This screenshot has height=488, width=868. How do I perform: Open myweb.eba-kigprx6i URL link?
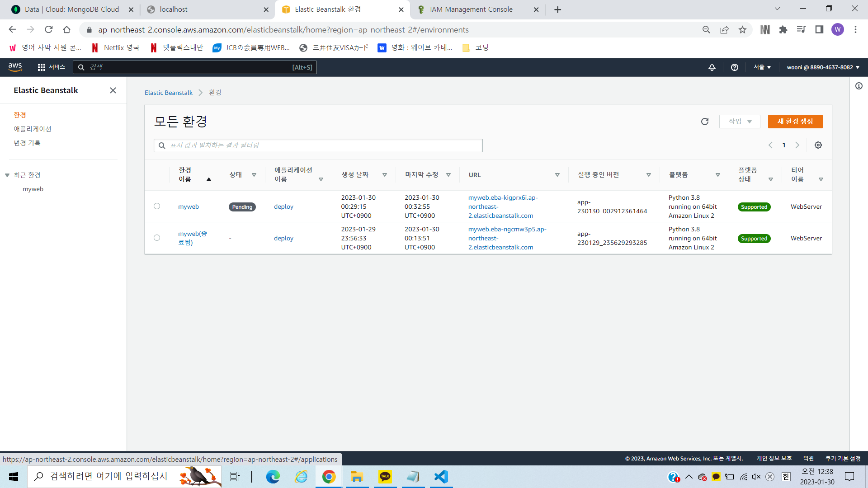[503, 206]
